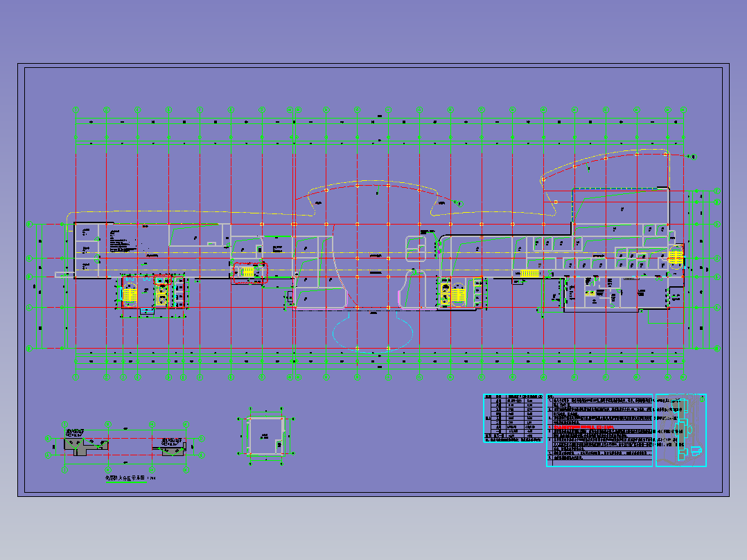Click the site location plan thumbnail in the cyan frame

pos(680,430)
